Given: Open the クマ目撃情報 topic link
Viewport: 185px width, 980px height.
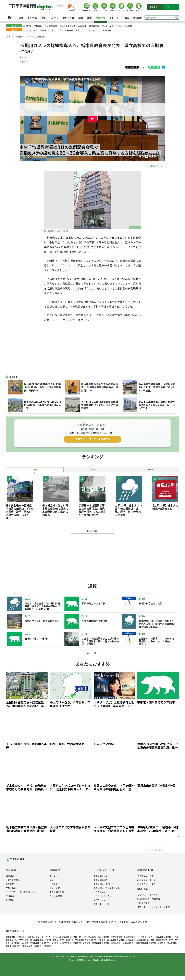Looking at the screenshot, I should [x=51, y=26].
